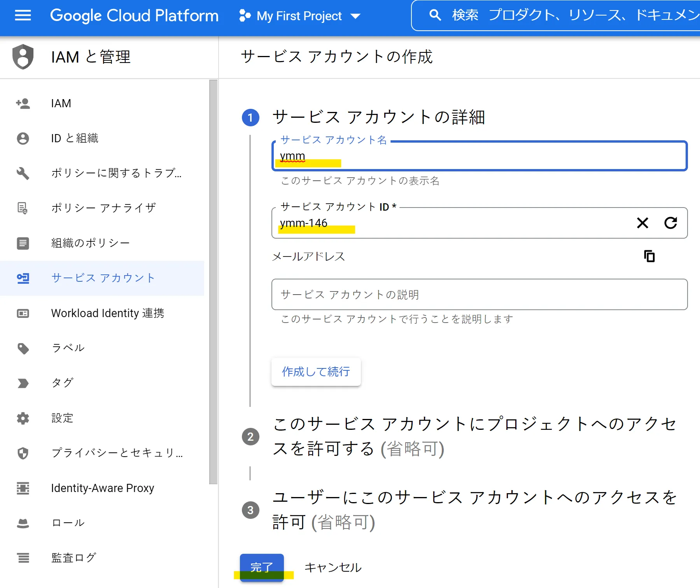Click the Identity-Aware Proxy icon

(23, 488)
